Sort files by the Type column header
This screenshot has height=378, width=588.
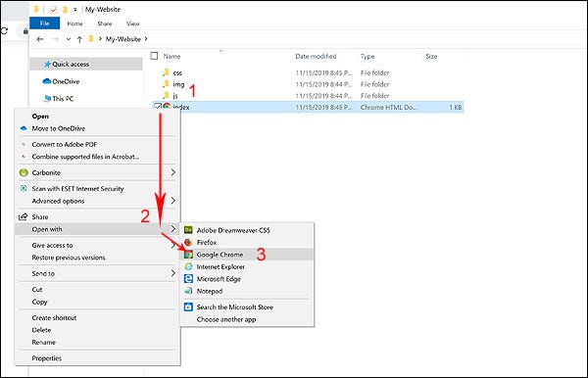(367, 56)
